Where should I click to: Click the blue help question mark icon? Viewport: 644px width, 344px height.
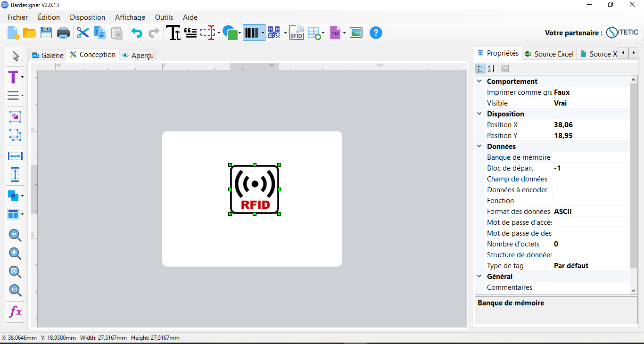376,33
